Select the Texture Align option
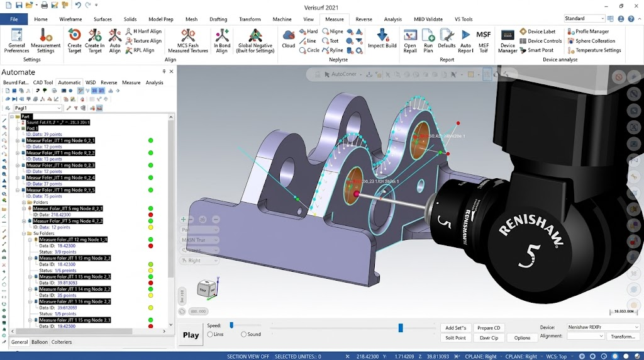 (x=143, y=41)
